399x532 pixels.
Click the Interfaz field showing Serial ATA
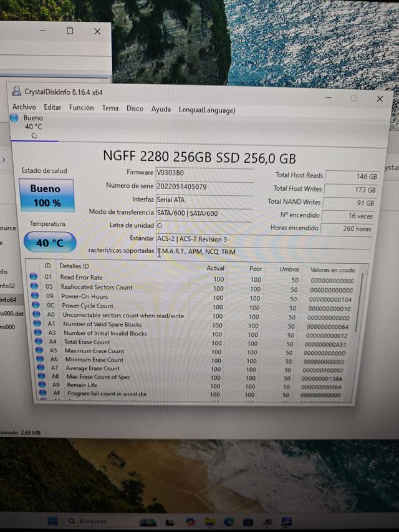[204, 200]
